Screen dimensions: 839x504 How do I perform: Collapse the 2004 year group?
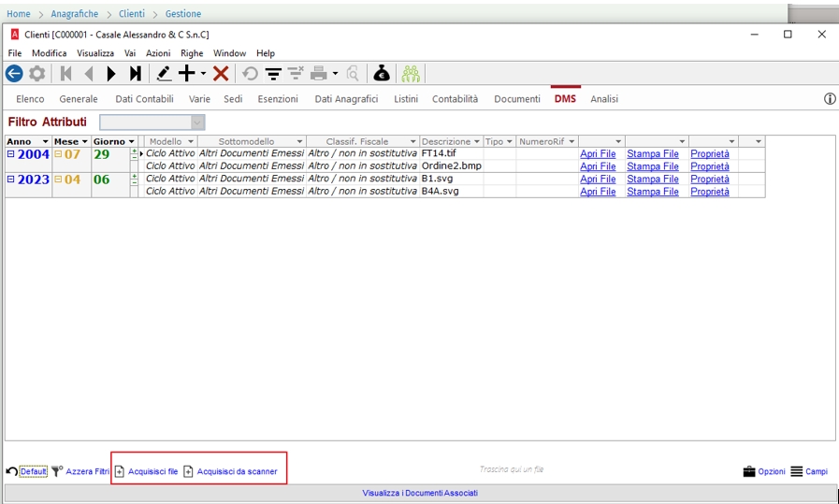[x=10, y=154]
